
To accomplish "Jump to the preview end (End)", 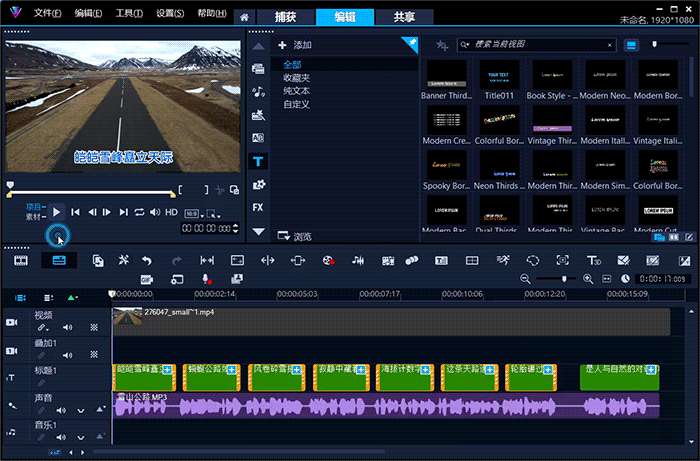I will [x=124, y=212].
